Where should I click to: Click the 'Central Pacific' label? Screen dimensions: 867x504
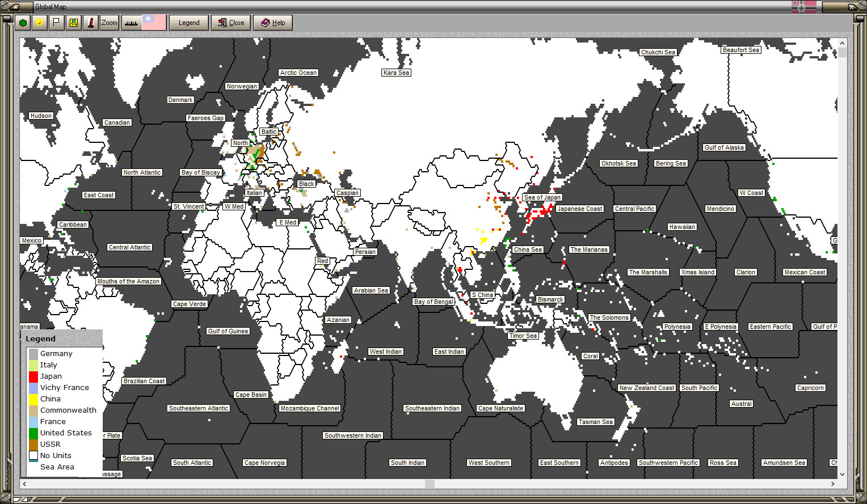click(x=635, y=209)
